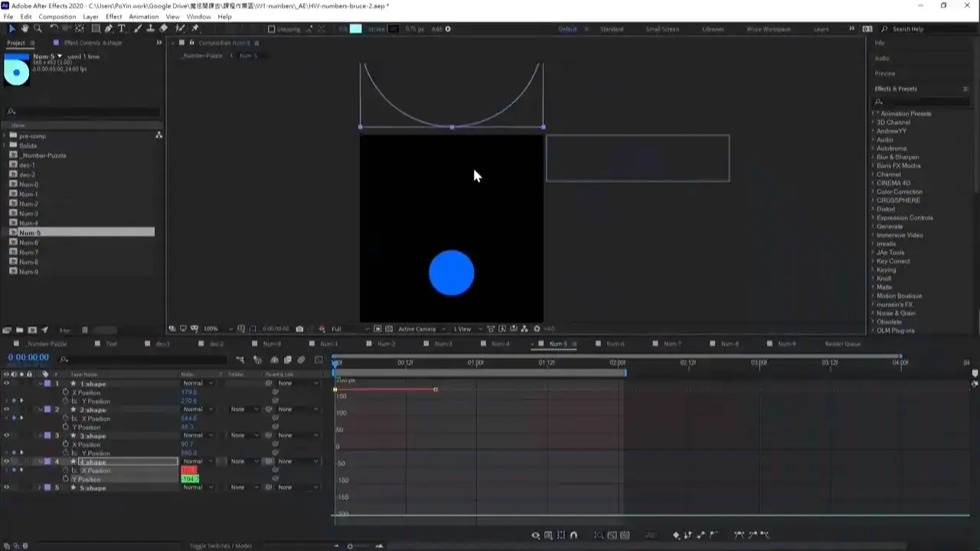
Task: Take a snapshot with the camera icon
Action: click(x=299, y=329)
